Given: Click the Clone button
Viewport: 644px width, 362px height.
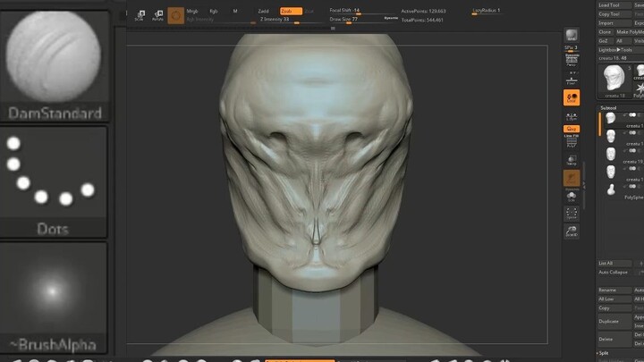Looking at the screenshot, I should point(605,32).
